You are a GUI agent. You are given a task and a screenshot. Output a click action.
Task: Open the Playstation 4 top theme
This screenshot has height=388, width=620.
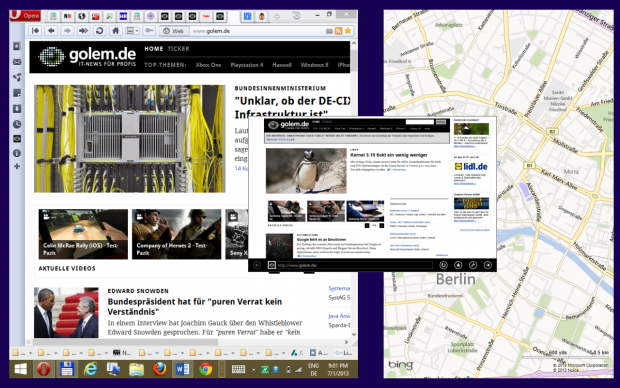click(247, 65)
